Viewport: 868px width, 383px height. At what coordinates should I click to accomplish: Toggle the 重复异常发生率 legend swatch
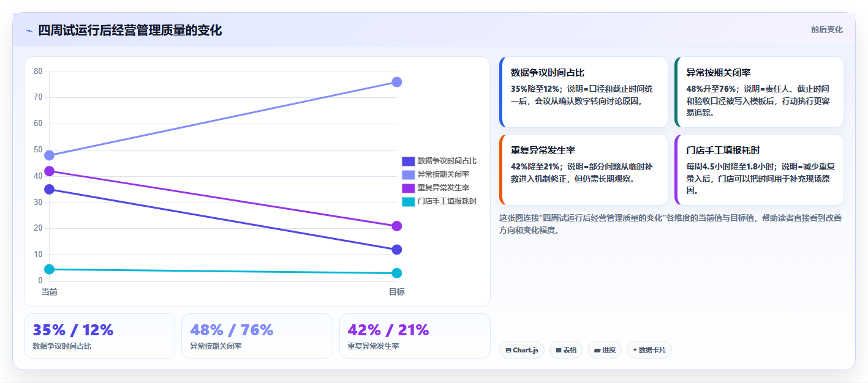pyautogui.click(x=408, y=188)
